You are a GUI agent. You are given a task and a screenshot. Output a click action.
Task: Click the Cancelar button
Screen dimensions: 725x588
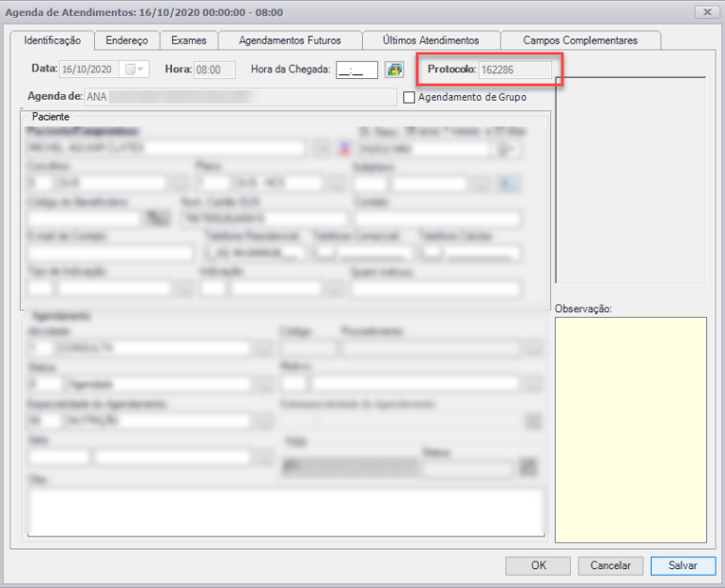coord(610,565)
